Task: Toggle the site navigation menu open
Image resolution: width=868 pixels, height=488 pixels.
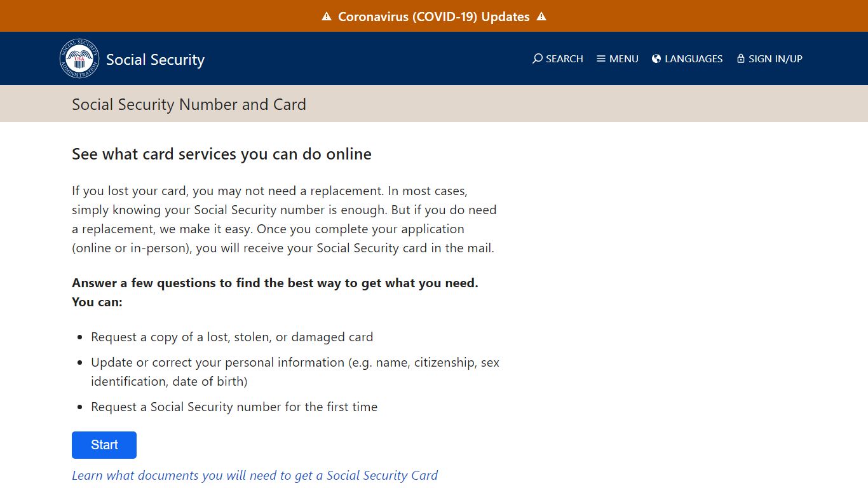Action: pos(617,58)
